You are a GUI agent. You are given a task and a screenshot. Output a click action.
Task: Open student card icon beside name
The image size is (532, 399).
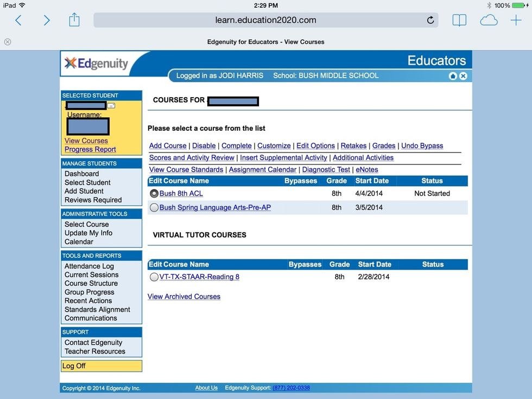pos(111,106)
